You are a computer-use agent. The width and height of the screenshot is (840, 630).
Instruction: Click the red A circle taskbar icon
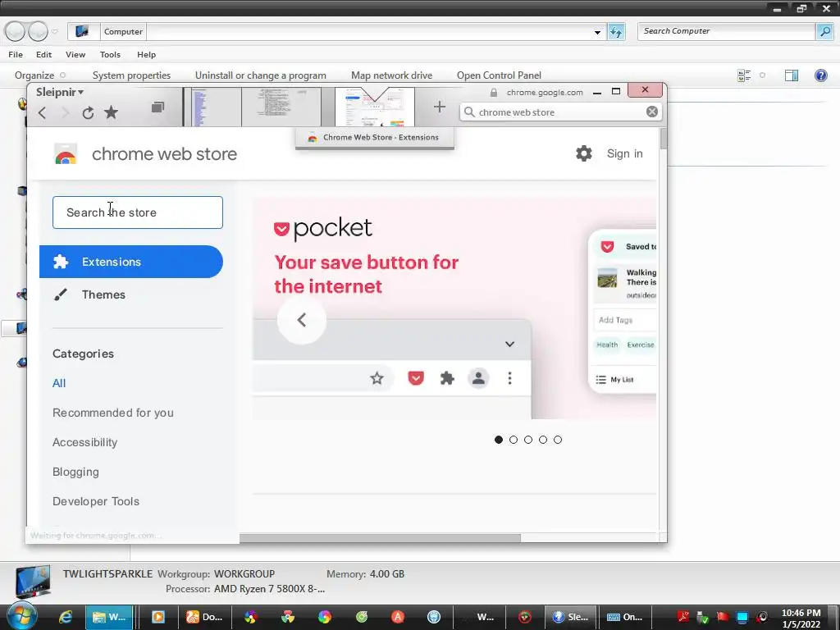pos(398,617)
